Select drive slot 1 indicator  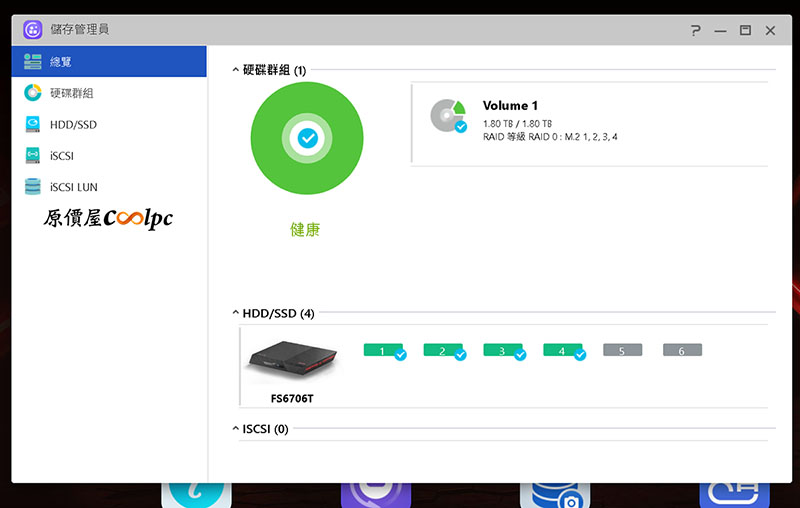coord(384,351)
